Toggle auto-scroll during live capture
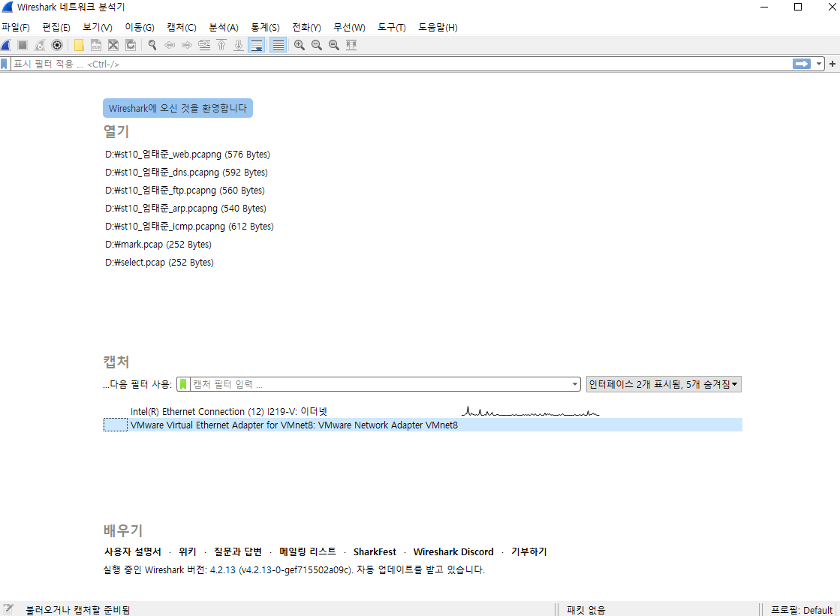 tap(257, 45)
